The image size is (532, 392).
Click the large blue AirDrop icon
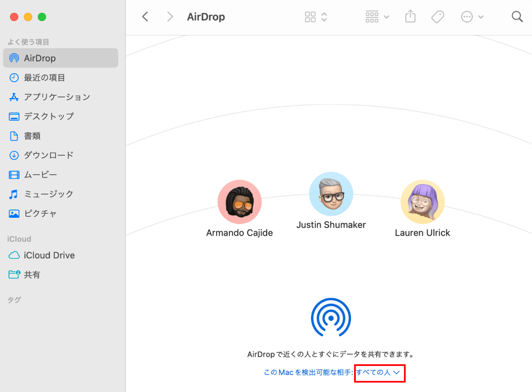click(x=331, y=318)
